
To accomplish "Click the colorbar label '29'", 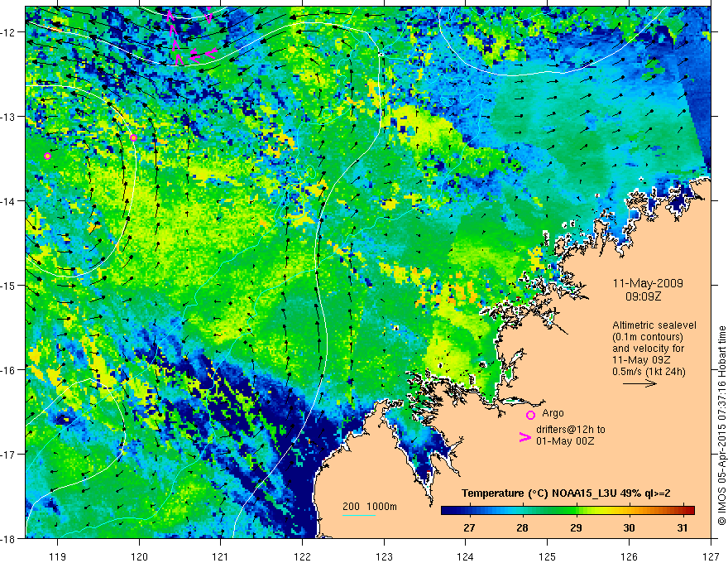I will pyautogui.click(x=576, y=527).
